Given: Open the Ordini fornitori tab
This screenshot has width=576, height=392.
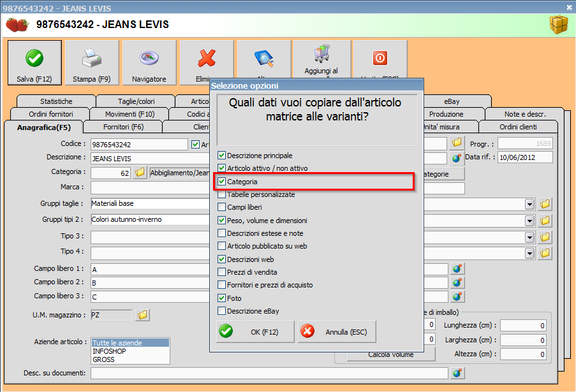Looking at the screenshot, I should [x=50, y=114].
